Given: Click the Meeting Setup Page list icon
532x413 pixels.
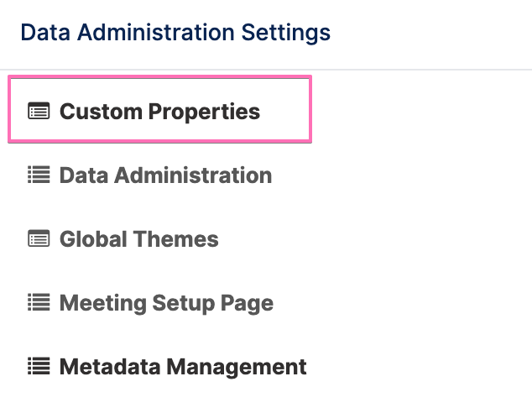Looking at the screenshot, I should click(x=39, y=302).
